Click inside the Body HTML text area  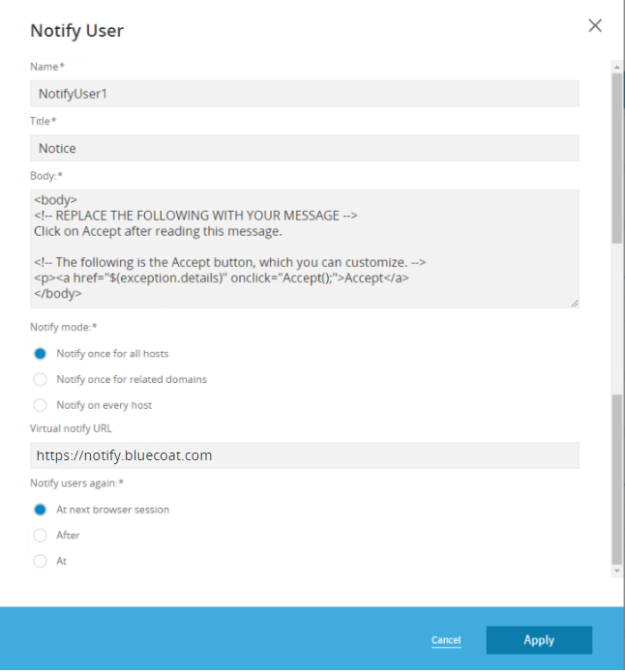305,248
